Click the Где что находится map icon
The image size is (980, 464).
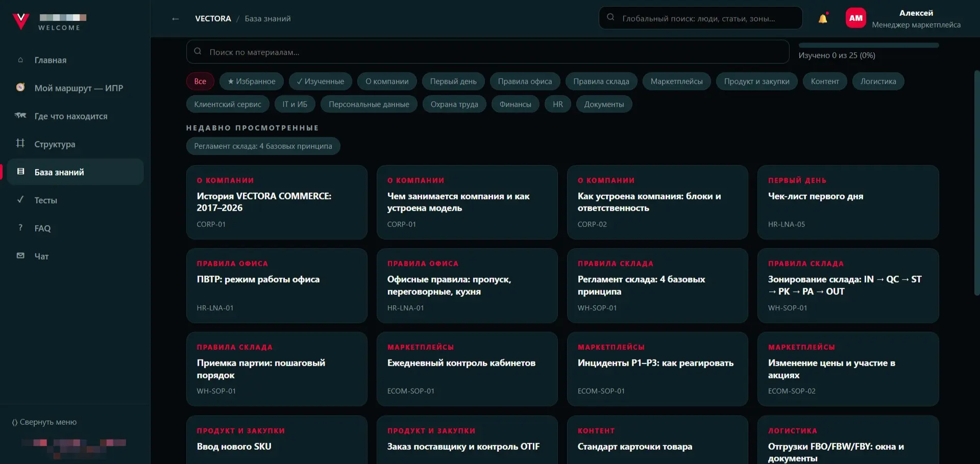tap(20, 116)
